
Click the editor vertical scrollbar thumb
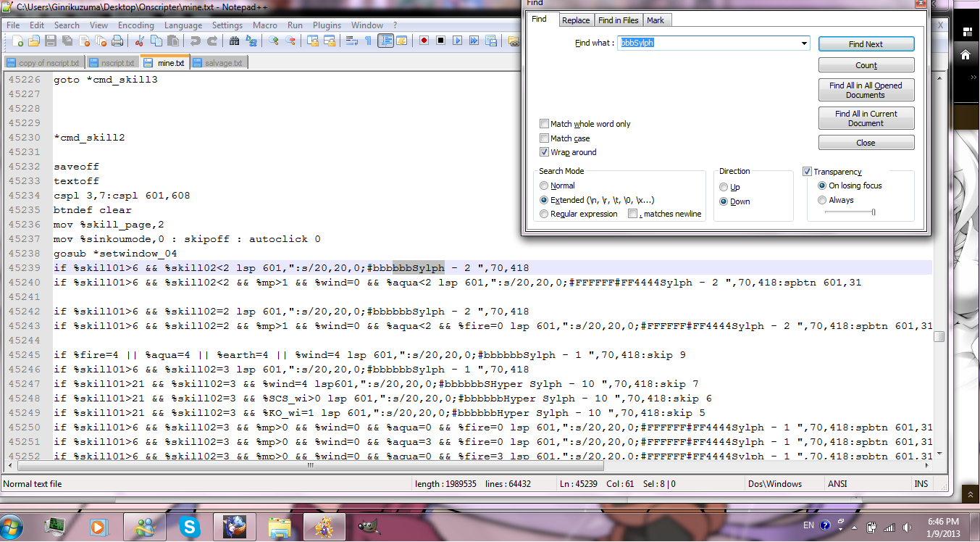coord(939,336)
